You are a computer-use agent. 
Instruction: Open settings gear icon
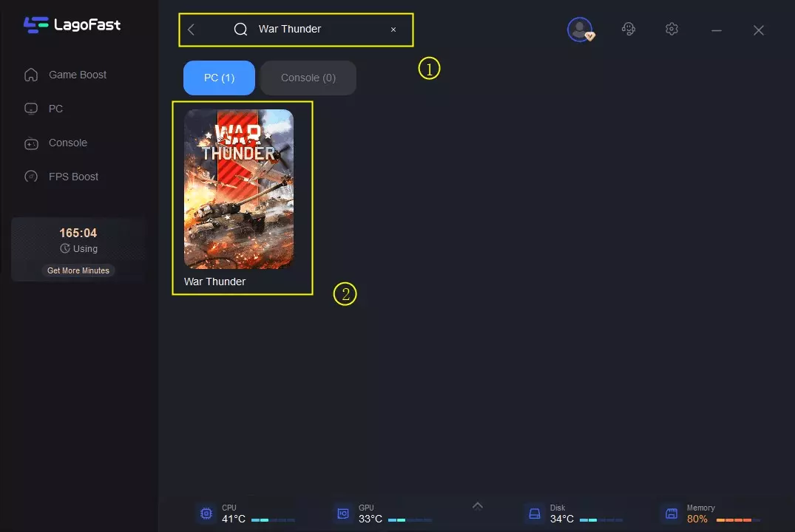671,29
